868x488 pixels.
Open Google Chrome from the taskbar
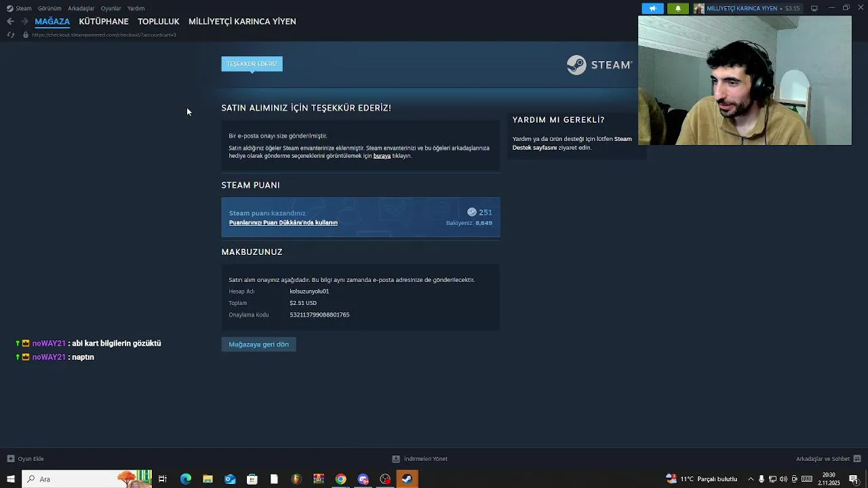pyautogui.click(x=341, y=479)
